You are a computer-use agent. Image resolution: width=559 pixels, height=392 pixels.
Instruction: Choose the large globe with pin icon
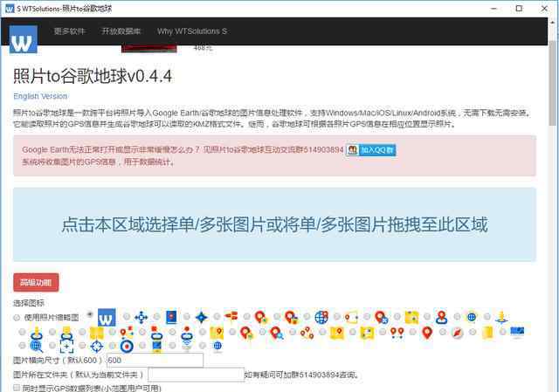[x=321, y=317]
